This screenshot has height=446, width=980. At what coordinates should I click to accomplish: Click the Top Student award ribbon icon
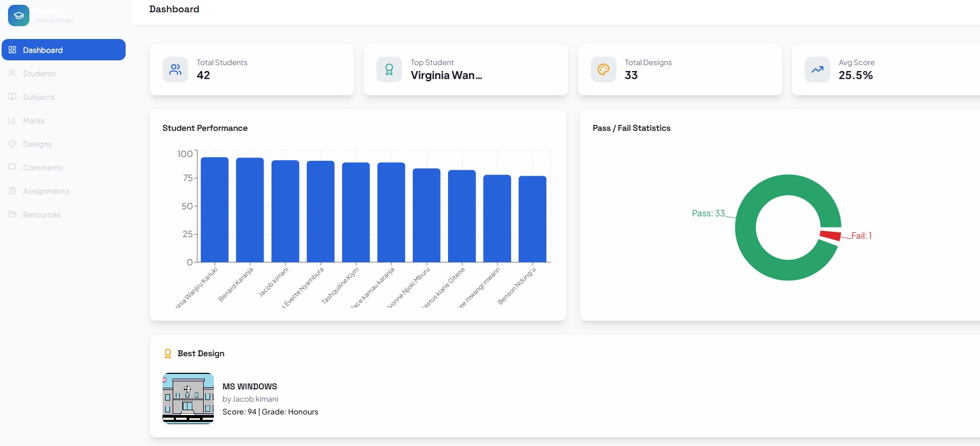pos(389,69)
